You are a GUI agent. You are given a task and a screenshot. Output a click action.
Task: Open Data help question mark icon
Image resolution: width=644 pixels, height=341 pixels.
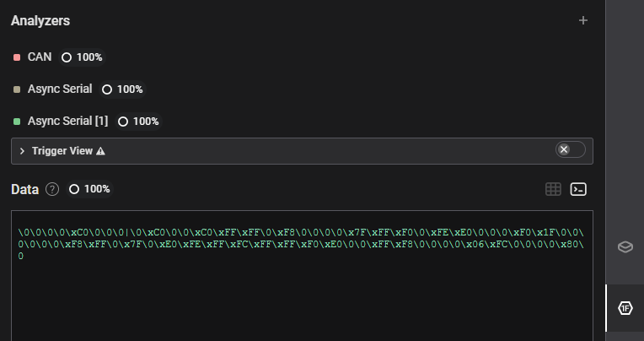pos(52,189)
